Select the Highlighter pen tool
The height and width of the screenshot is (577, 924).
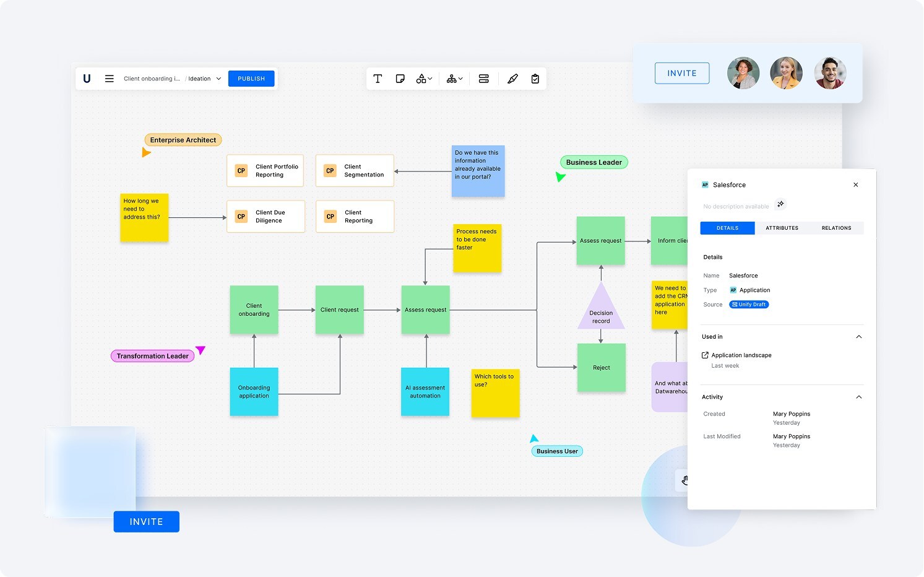[512, 79]
